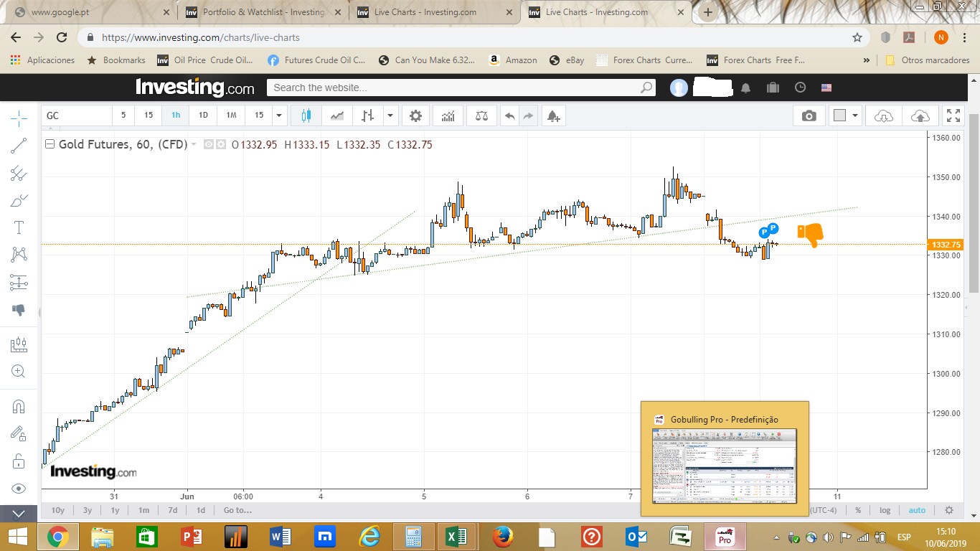Expand the time interval dropdown arrow
This screenshot has width=980, height=551.
[x=279, y=116]
